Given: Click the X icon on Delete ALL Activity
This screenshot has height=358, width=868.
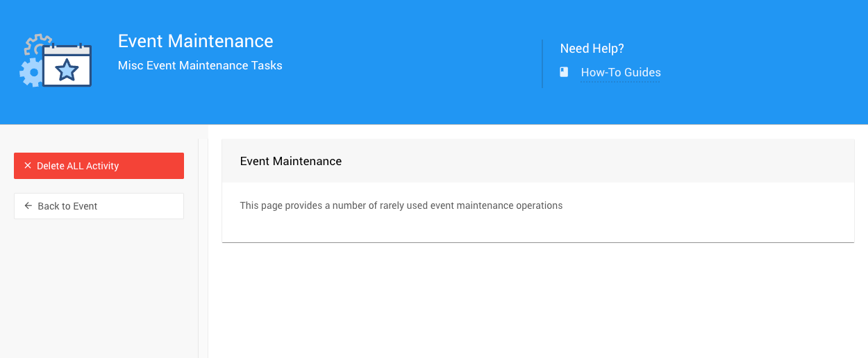Looking at the screenshot, I should coord(28,166).
